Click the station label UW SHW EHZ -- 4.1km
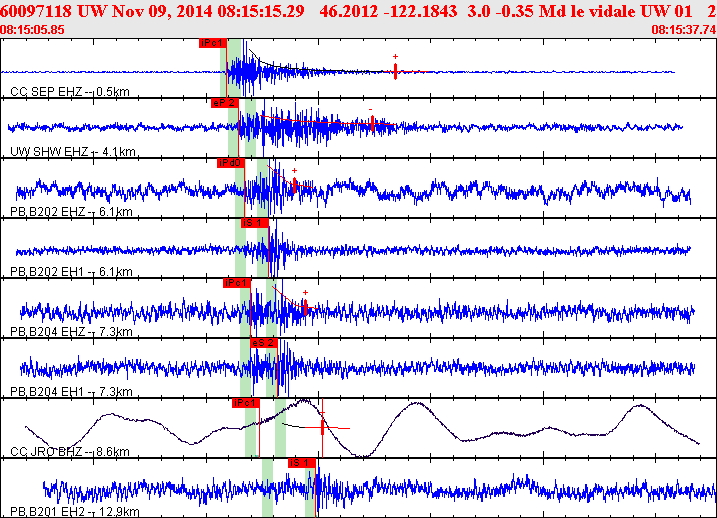 [x=73, y=152]
